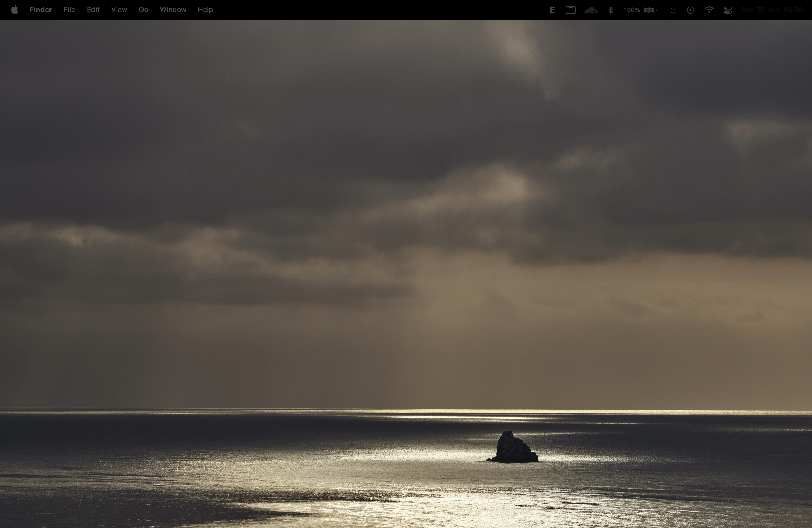The height and width of the screenshot is (528, 812).
Task: Click the 'E' menu bar icon
Action: pyautogui.click(x=552, y=10)
